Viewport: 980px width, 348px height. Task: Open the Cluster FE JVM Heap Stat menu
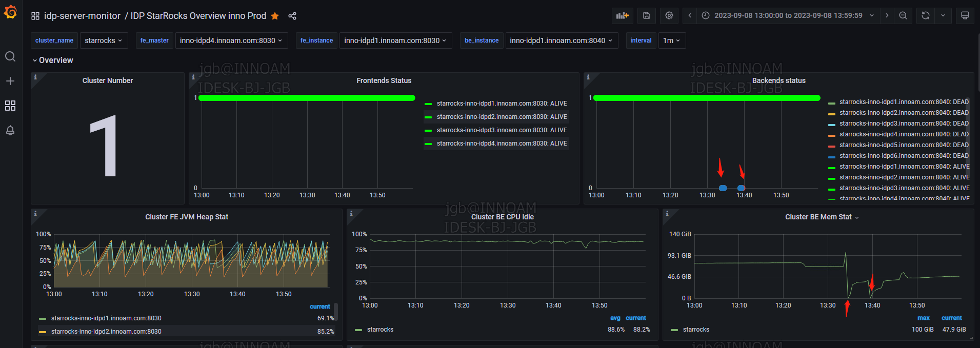point(187,217)
